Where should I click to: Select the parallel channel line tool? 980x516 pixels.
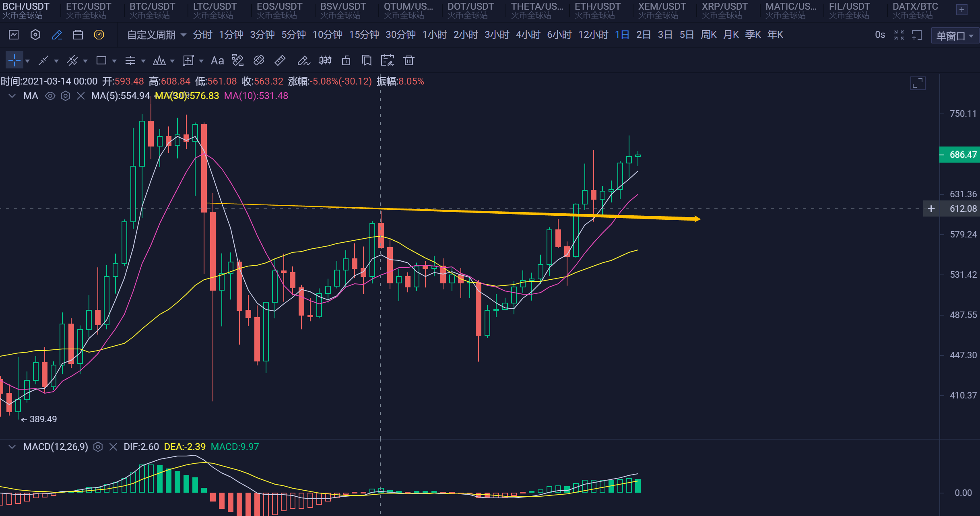72,60
